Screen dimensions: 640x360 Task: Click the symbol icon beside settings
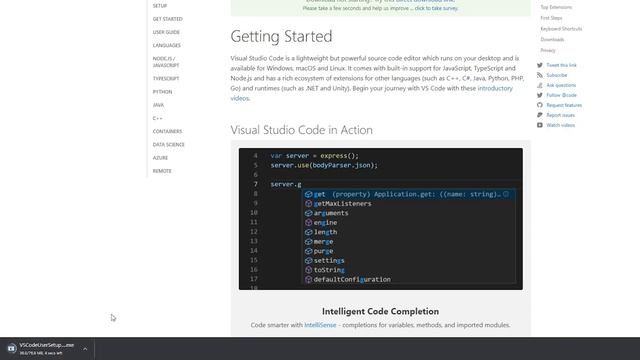pos(309,260)
